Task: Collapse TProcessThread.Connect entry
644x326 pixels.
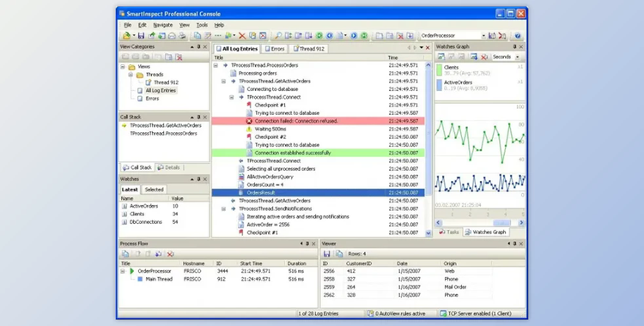Action: [x=232, y=97]
